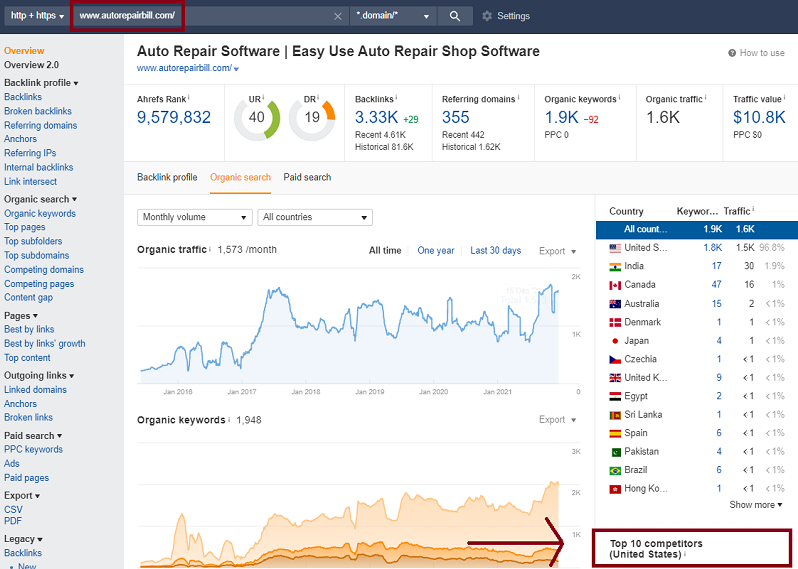Open the URL dropdown under page title

coord(236,69)
